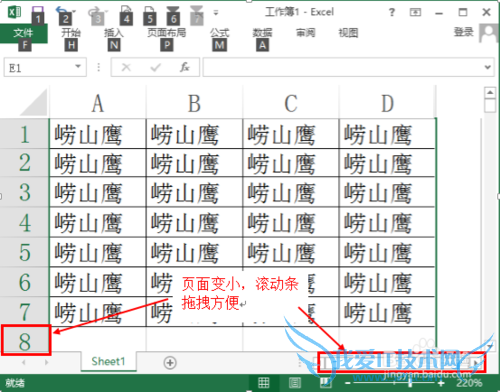The image size is (500, 392).
Task: Select row 1 header
Action: 24,134
